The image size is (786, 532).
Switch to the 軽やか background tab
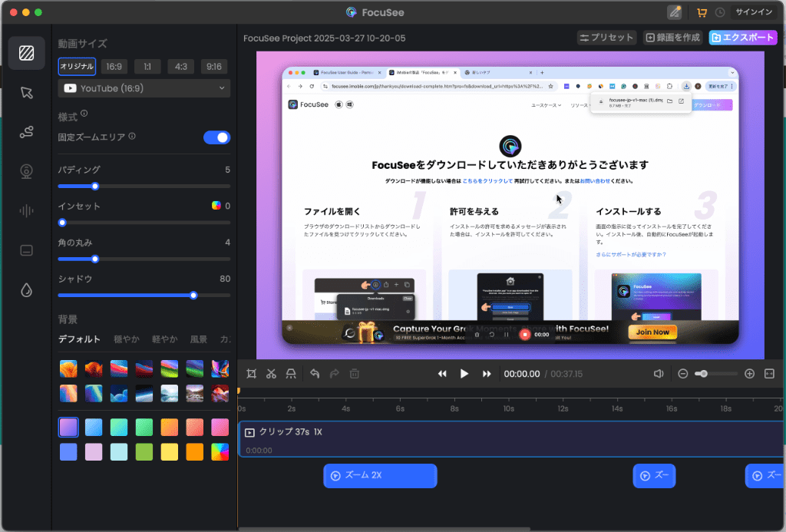point(165,339)
